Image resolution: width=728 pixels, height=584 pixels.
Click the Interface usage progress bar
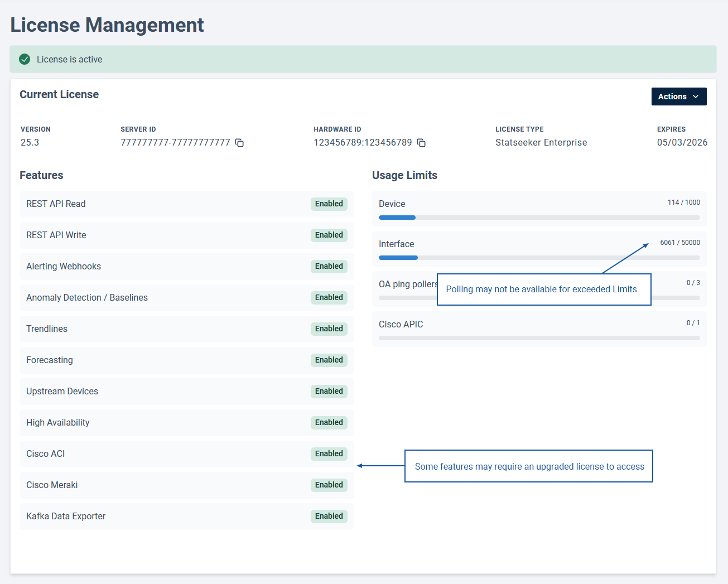point(539,258)
